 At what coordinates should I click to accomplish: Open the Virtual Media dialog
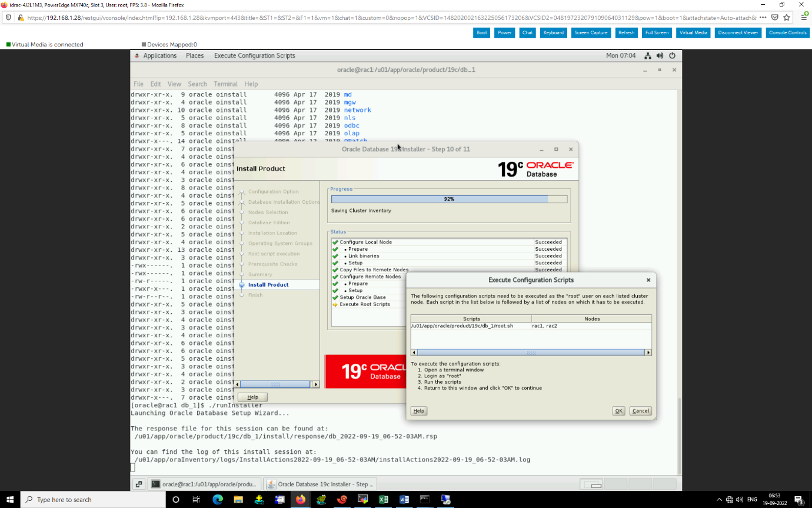(x=693, y=33)
